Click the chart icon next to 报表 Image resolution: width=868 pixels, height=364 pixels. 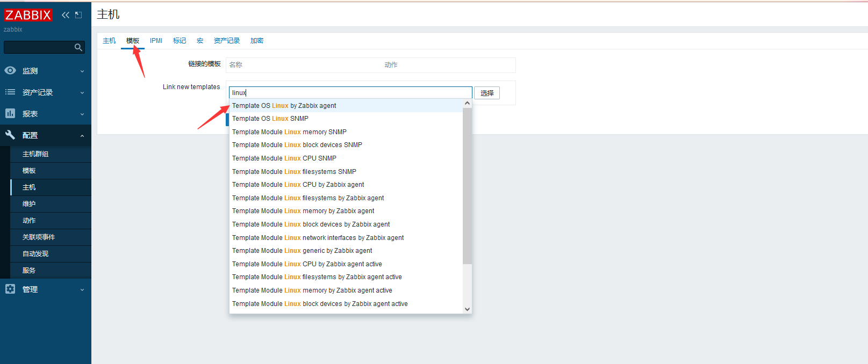(10, 113)
